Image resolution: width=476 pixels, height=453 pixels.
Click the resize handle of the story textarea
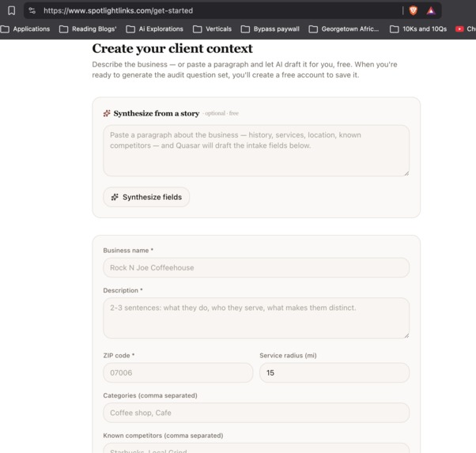click(x=406, y=173)
